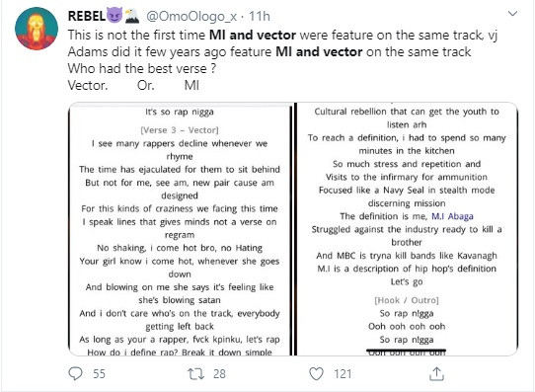535x392 pixels.
Task: Click the @OmoOlogo_x handle
Action: (x=191, y=16)
